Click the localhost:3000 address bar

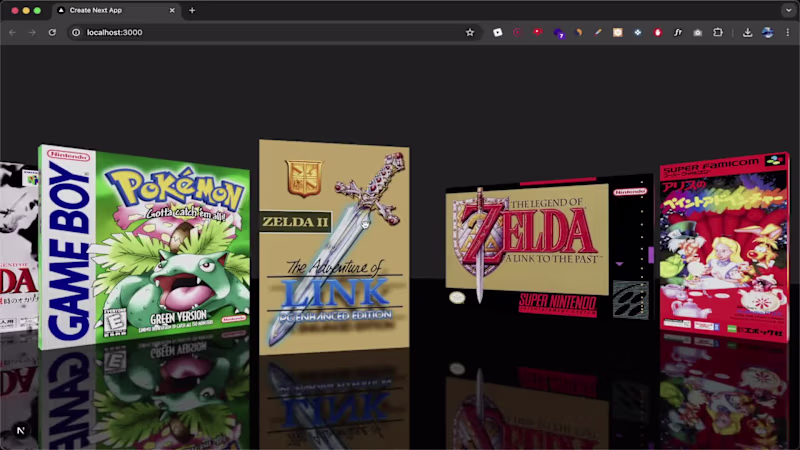click(274, 32)
